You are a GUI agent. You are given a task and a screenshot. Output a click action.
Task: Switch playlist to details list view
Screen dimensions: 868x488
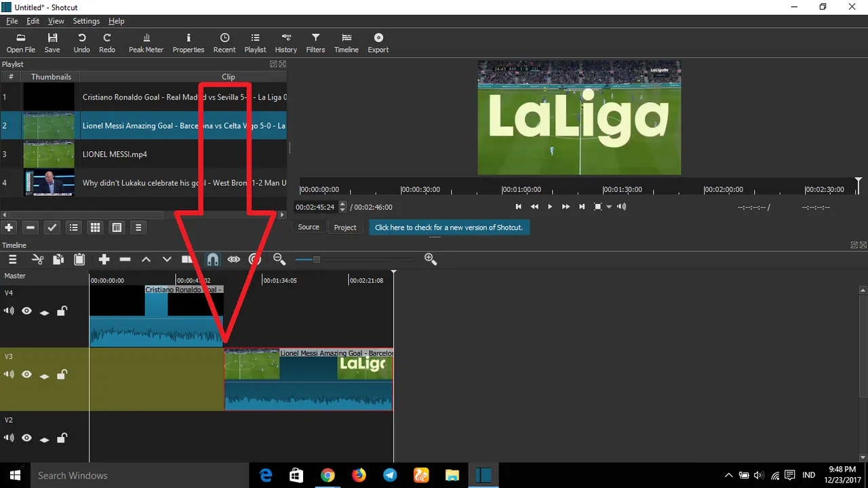pos(74,228)
